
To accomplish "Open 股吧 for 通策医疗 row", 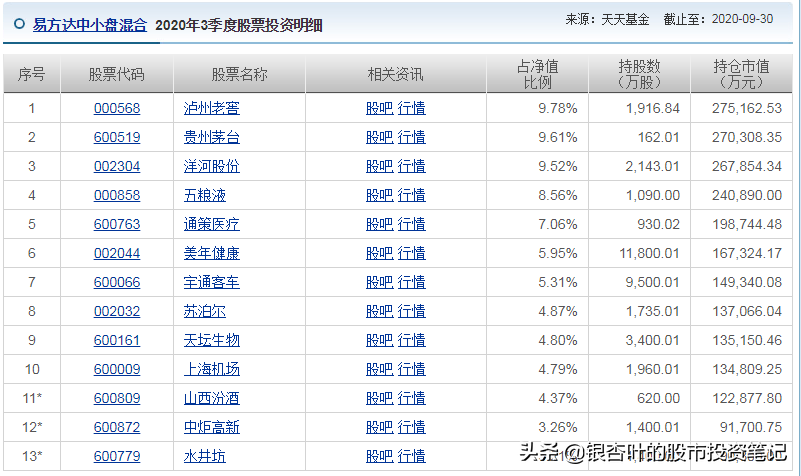I will 380,224.
